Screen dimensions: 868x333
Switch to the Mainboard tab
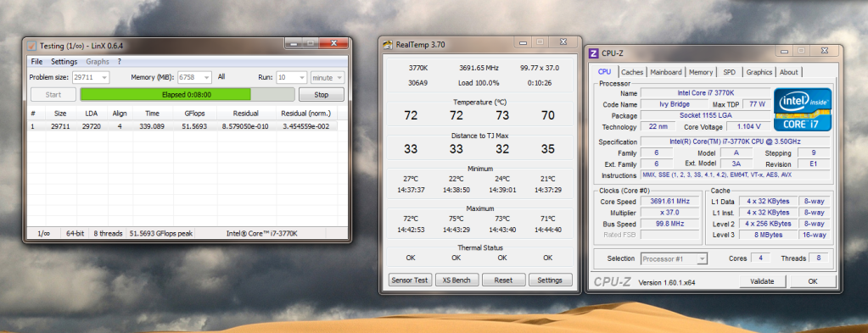point(666,72)
